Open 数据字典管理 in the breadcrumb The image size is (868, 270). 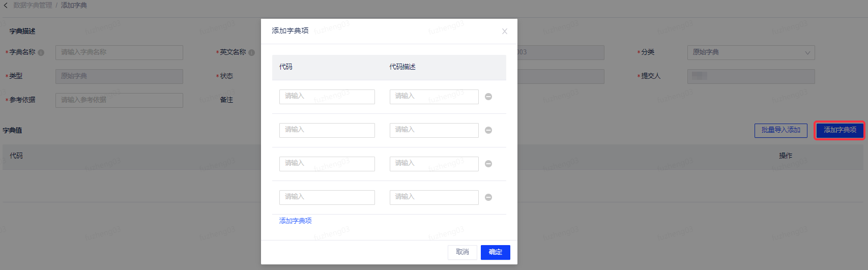(33, 5)
